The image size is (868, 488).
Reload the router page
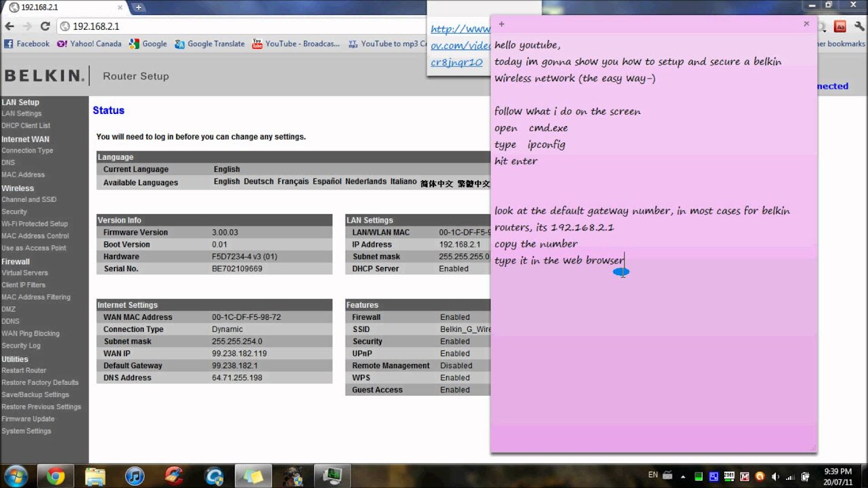[45, 26]
